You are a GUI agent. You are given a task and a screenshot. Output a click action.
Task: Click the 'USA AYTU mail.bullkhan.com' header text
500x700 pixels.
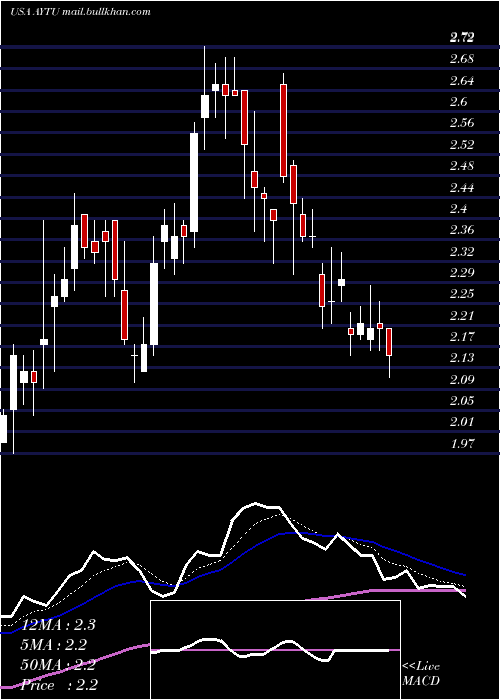pyautogui.click(x=80, y=12)
